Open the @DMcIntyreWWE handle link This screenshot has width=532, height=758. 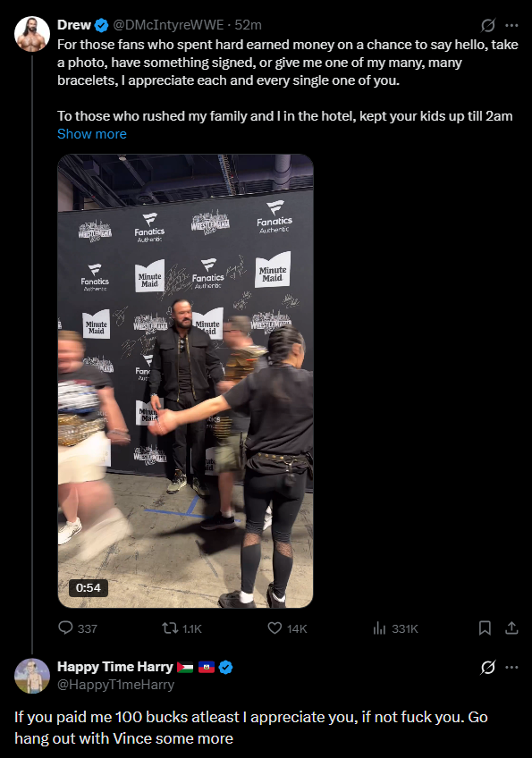[168, 25]
